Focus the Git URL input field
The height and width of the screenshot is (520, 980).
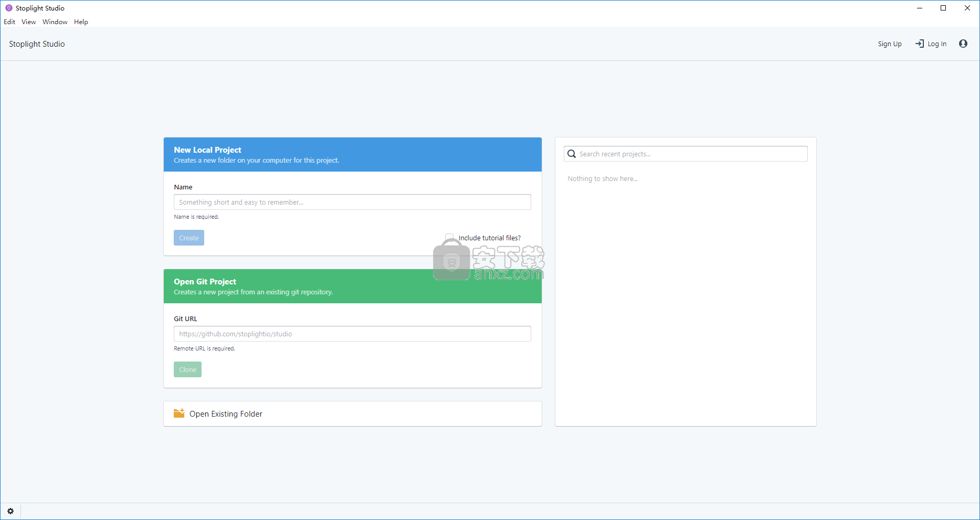point(352,334)
